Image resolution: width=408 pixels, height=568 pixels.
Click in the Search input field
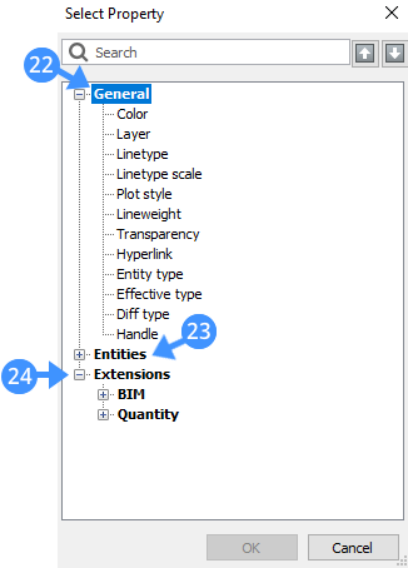tap(206, 53)
